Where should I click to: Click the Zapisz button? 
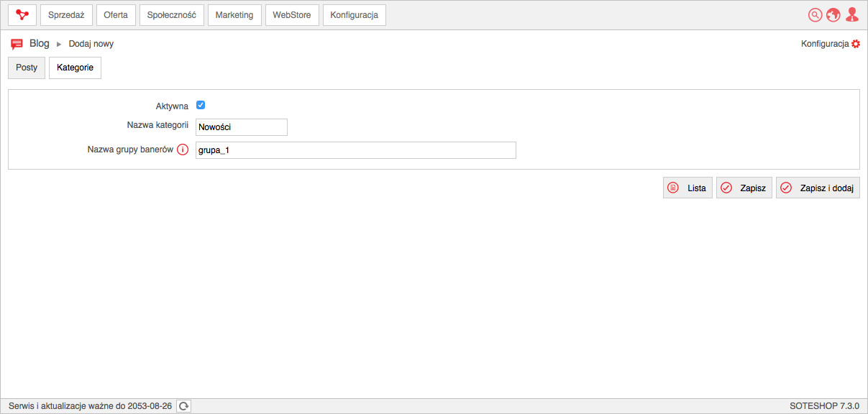pyautogui.click(x=744, y=188)
